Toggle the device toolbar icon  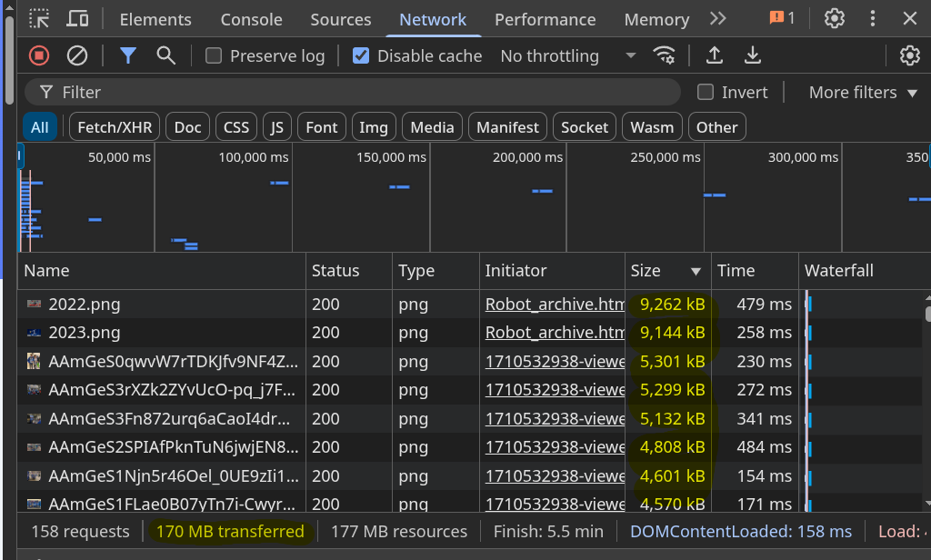(77, 19)
